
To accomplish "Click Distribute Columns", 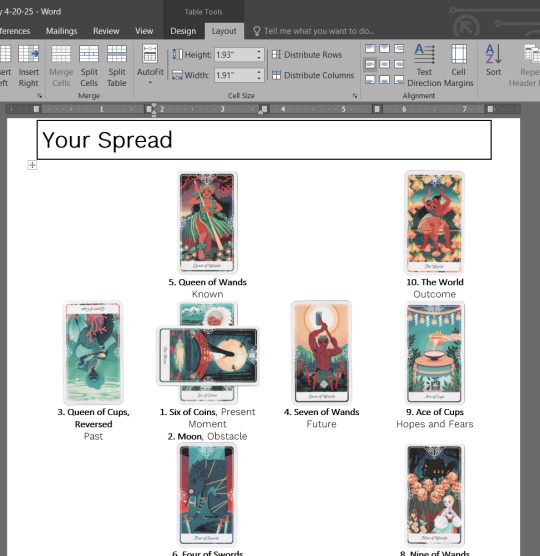I will tap(313, 75).
